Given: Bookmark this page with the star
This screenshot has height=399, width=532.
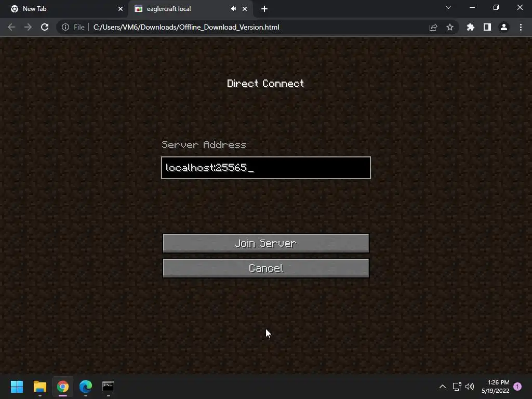Looking at the screenshot, I should 450,27.
